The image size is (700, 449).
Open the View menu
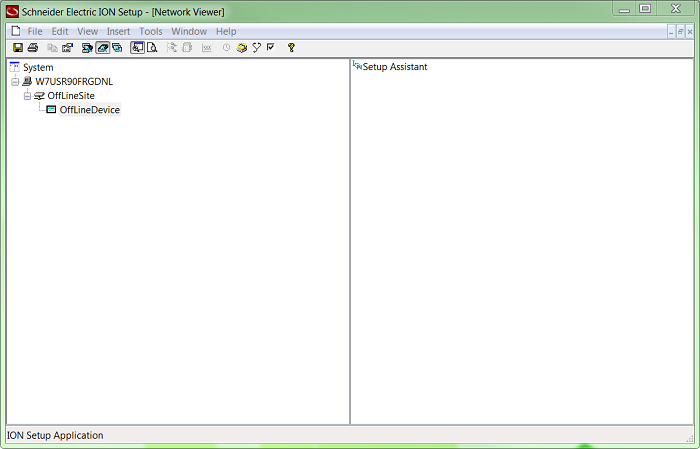point(88,31)
